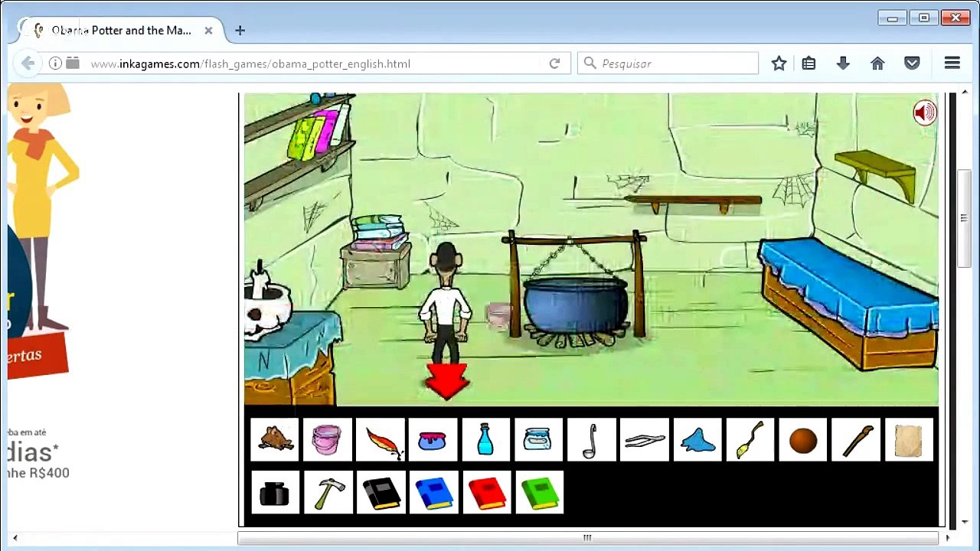Click the colorful books on the shelf

[318, 133]
